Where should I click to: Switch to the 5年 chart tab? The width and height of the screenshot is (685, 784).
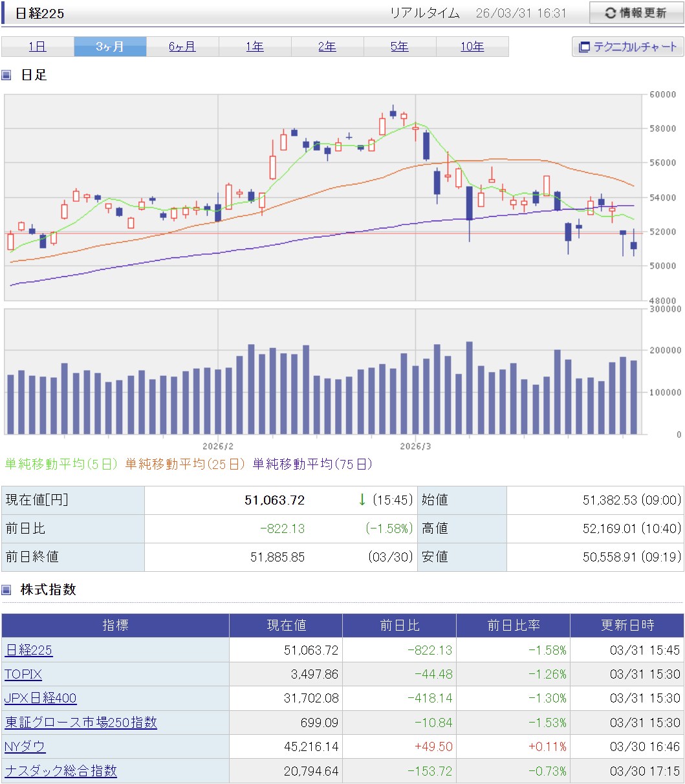tap(400, 47)
